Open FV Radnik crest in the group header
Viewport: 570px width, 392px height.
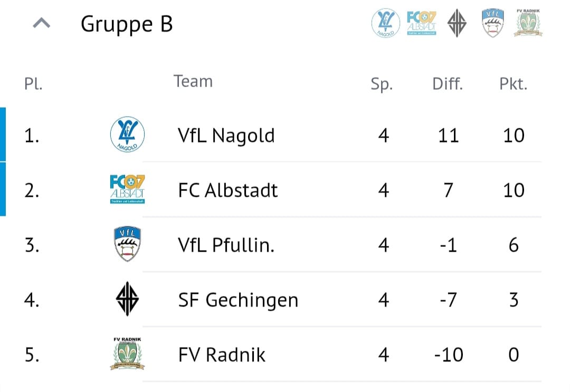tap(528, 23)
